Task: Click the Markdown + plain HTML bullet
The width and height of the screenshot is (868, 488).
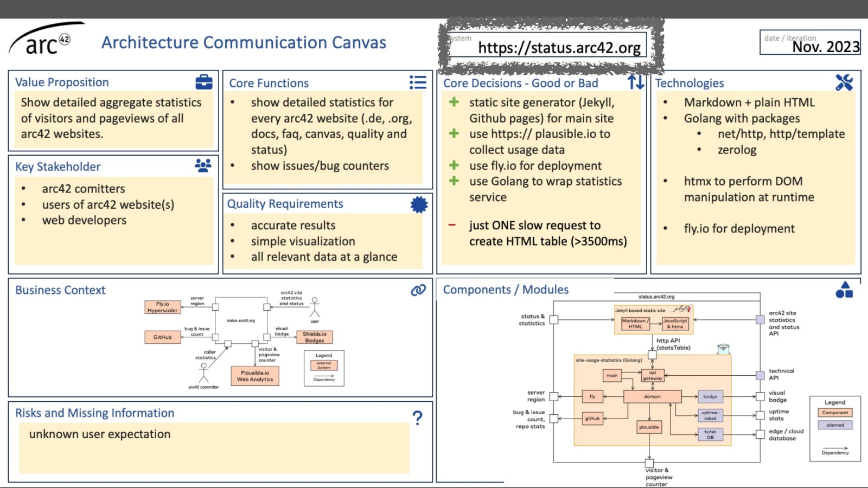Action: click(749, 102)
